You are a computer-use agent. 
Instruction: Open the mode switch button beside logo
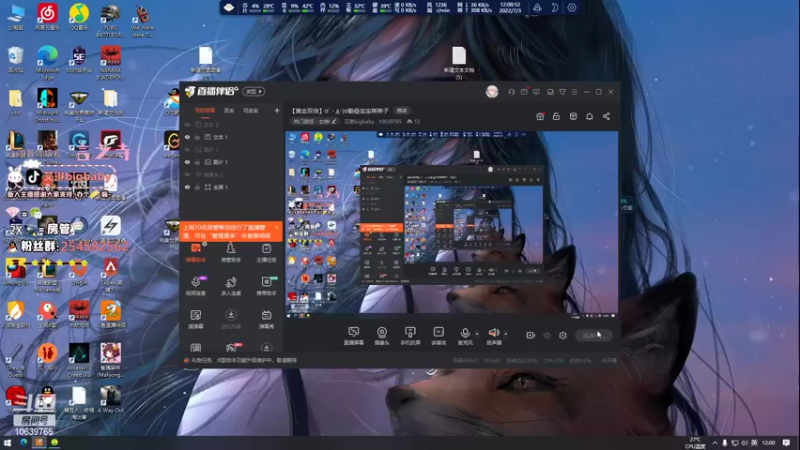click(254, 92)
